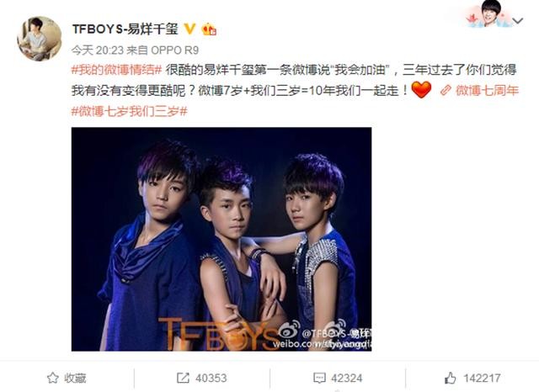
Task: Open hashtag #微博七岁我们三岁#
Action: pos(129,112)
